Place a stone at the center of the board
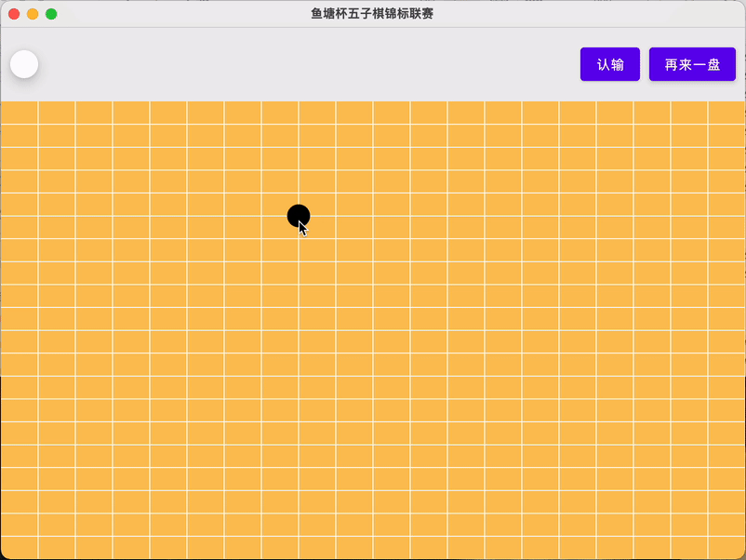746x560 pixels. coord(372,330)
